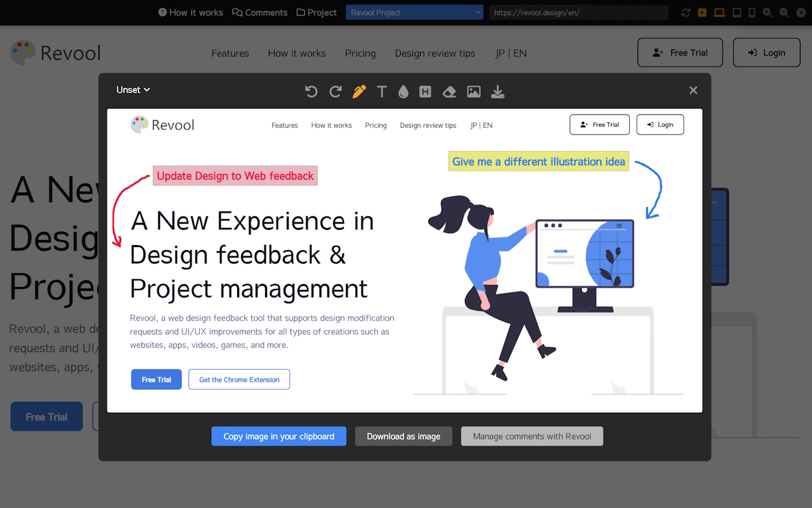This screenshot has width=812, height=508.
Task: Click the orange plus icon
Action: coord(702,12)
